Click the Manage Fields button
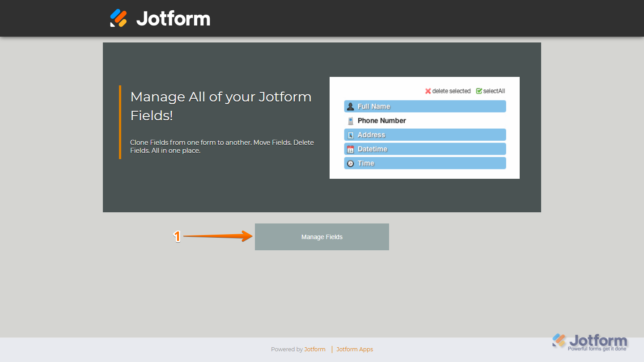 pyautogui.click(x=322, y=237)
